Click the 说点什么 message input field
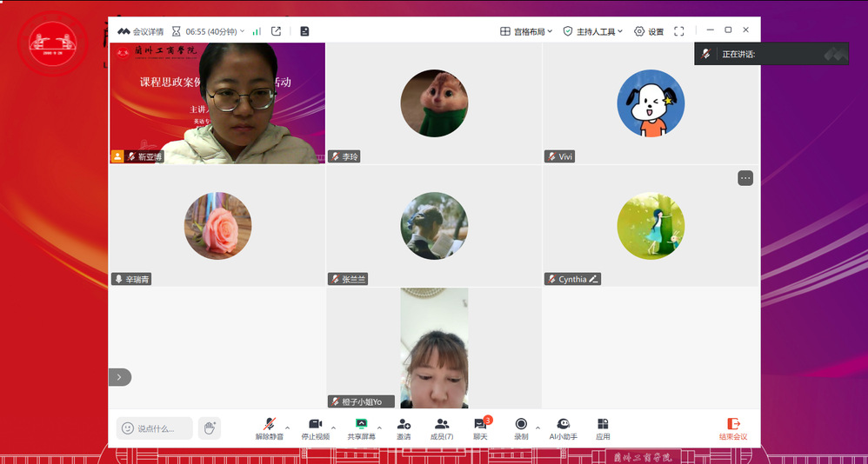The height and width of the screenshot is (464, 868). tap(155, 428)
